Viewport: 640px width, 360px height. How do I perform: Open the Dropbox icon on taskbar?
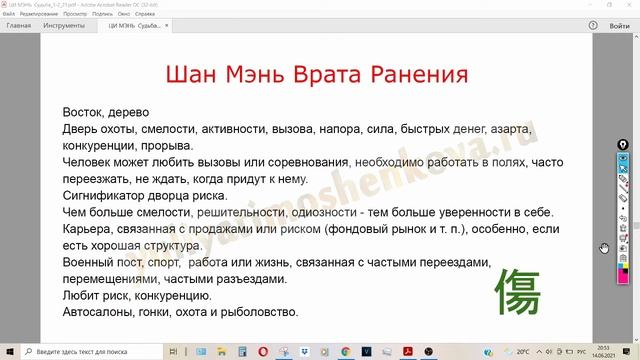[x=304, y=351]
